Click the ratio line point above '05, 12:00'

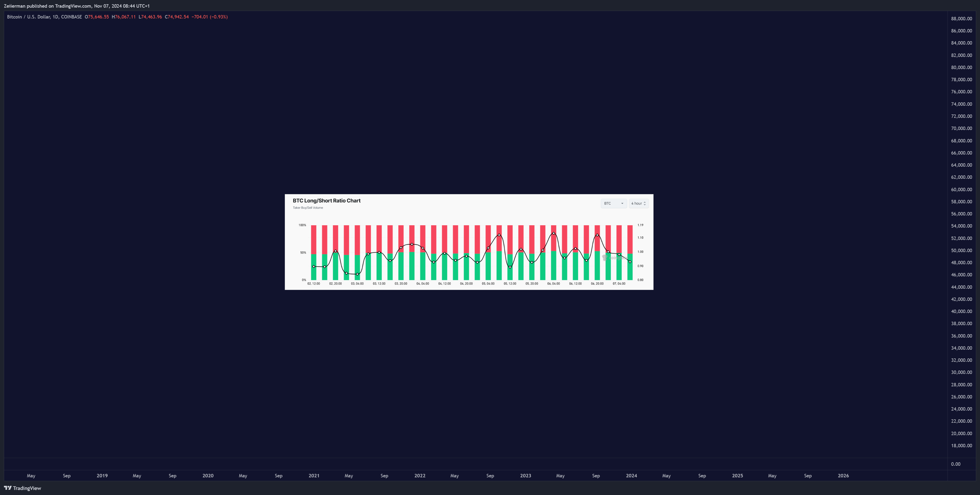point(510,267)
